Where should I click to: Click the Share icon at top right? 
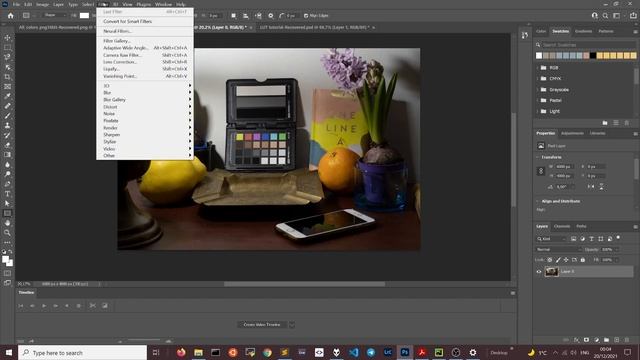pos(633,16)
